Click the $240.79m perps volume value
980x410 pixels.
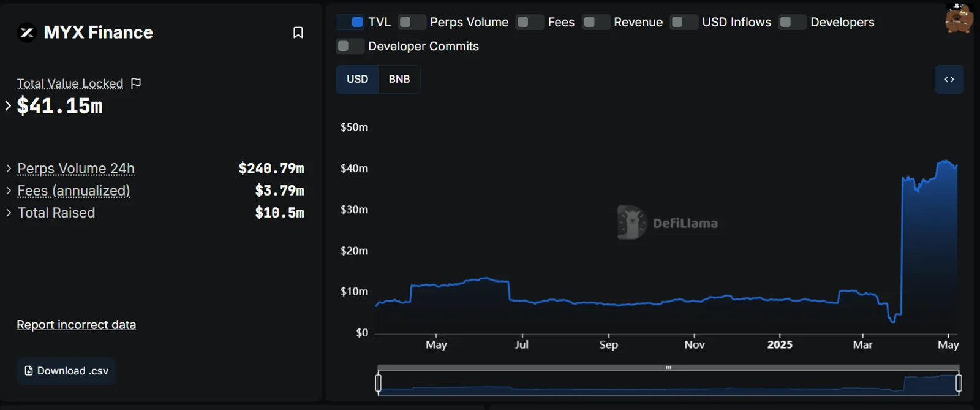click(x=271, y=168)
